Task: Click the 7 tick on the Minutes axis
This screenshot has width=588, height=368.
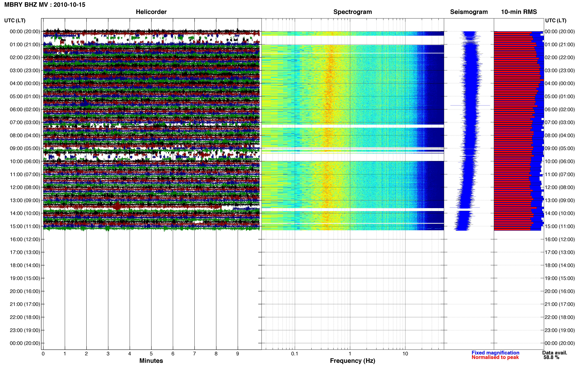Action: pos(195,354)
